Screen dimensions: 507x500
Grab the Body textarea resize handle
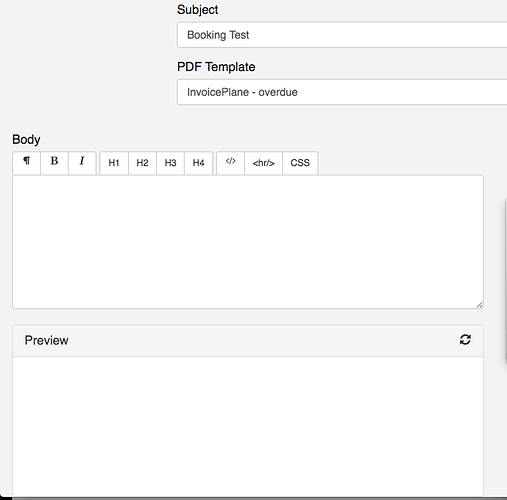[x=479, y=305]
